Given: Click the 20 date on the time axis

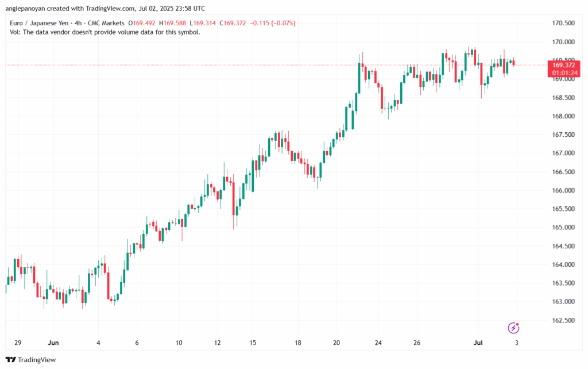Looking at the screenshot, I should [336, 343].
